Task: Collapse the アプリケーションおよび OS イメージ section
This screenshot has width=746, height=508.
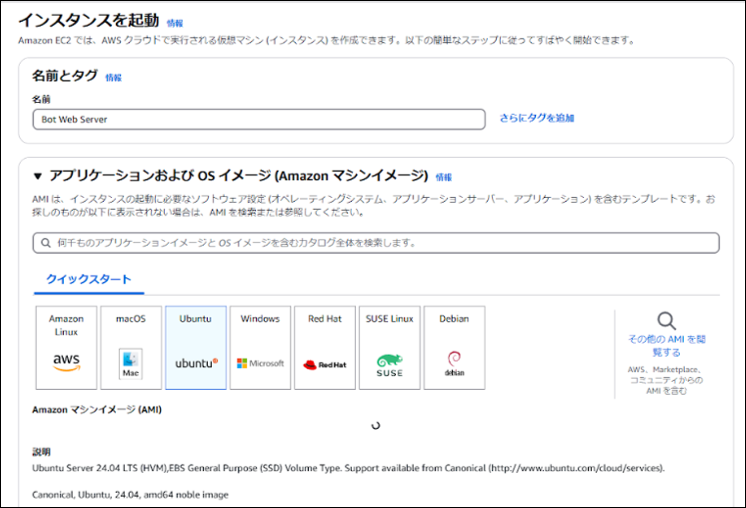Action: coord(38,175)
